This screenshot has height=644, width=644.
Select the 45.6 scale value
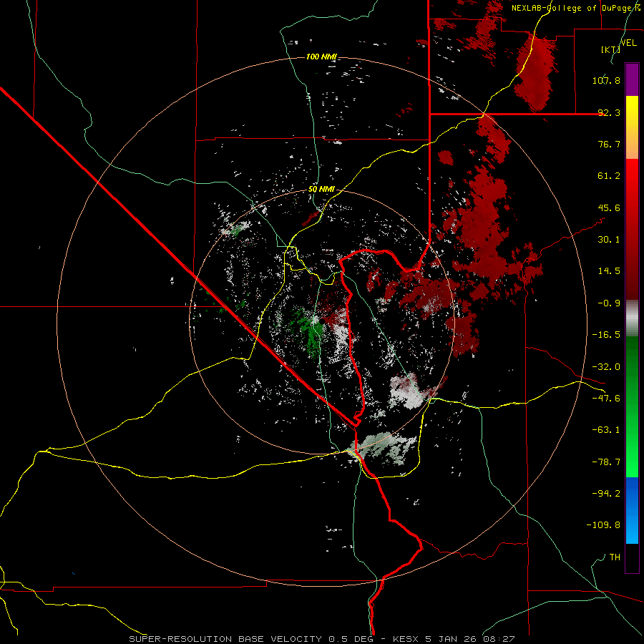click(x=609, y=208)
